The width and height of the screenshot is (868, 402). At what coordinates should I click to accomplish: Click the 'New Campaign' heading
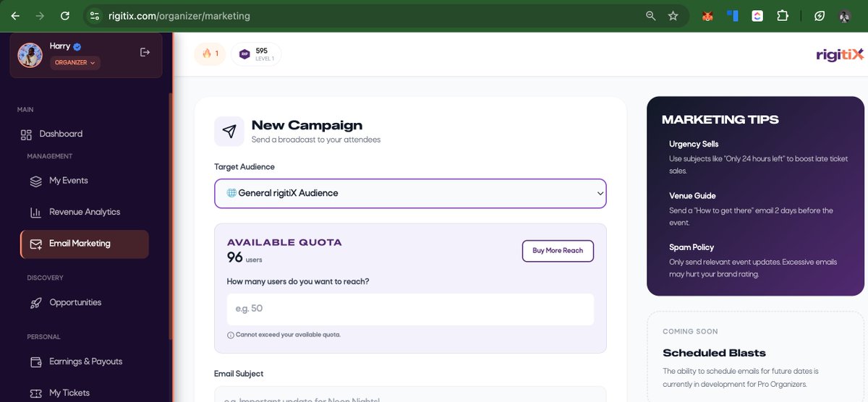pos(307,125)
